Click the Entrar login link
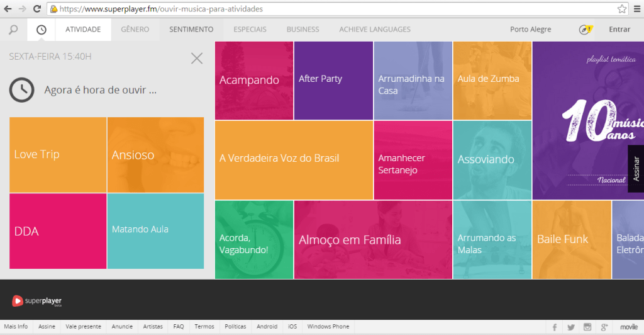Screen dimensions: 644x335 [x=619, y=30]
